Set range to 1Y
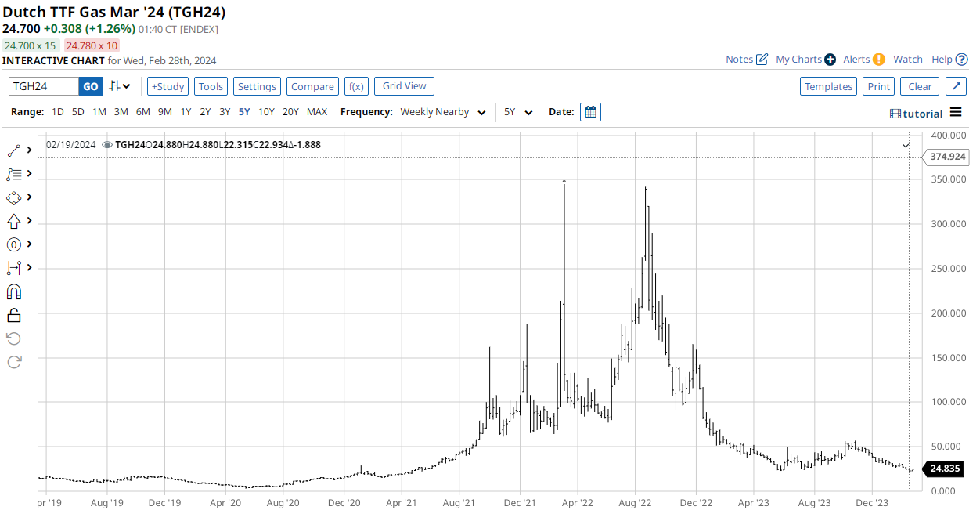 186,112
